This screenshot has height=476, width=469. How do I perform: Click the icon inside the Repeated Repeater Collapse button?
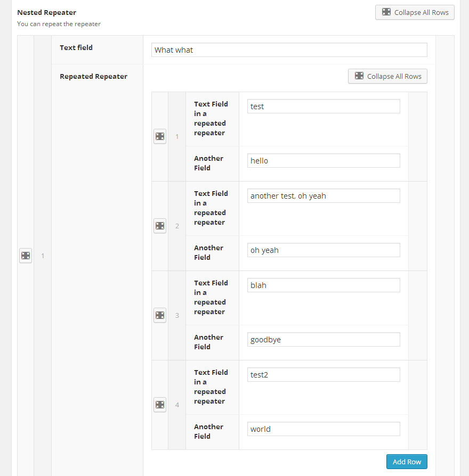coord(359,76)
